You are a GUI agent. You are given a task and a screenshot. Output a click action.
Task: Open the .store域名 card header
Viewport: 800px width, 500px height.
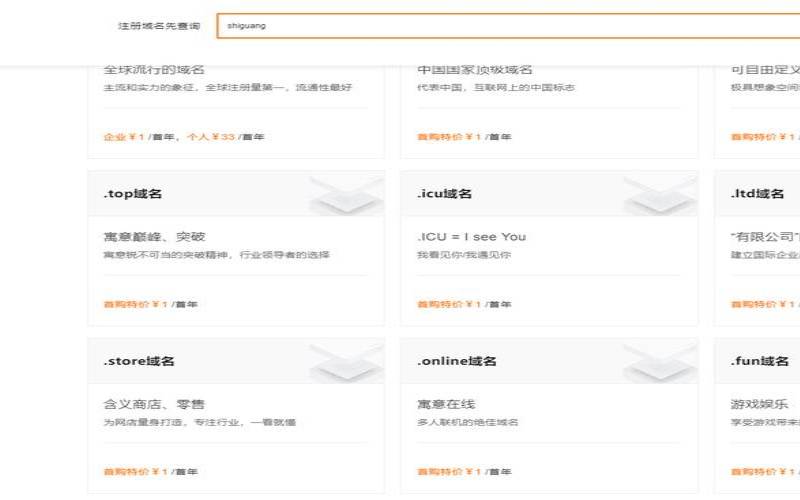coord(236,361)
